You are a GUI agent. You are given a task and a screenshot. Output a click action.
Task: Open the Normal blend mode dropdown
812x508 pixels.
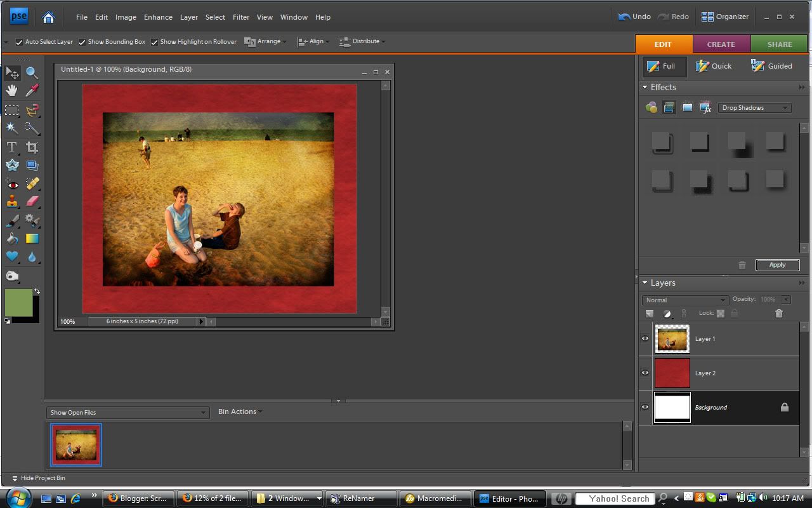click(684, 300)
